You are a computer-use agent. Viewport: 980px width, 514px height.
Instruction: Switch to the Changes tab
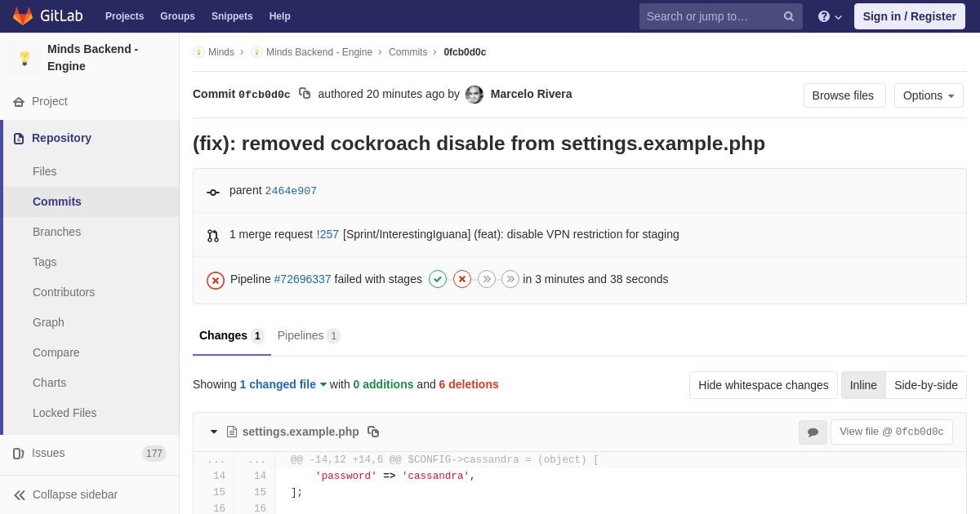tap(232, 335)
